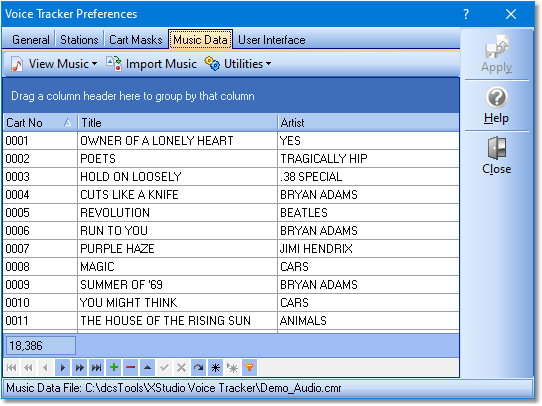Select cart number 0008 cell
The height and width of the screenshot is (406, 542).
(40, 266)
